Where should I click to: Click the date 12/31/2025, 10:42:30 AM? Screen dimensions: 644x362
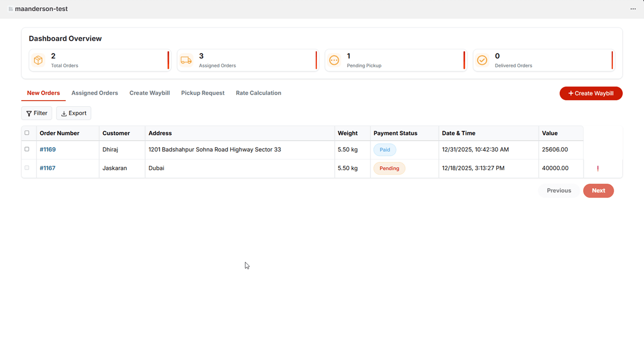(x=475, y=149)
